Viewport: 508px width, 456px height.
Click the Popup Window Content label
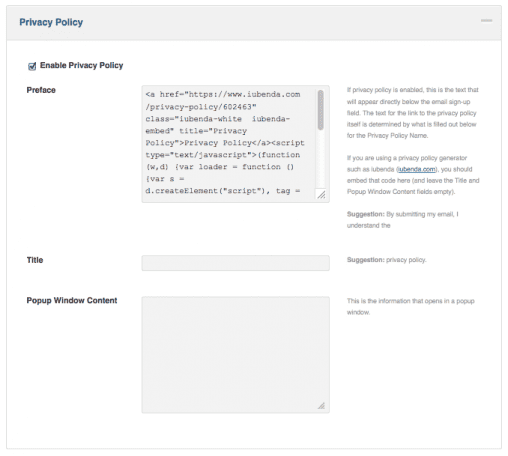[72, 300]
